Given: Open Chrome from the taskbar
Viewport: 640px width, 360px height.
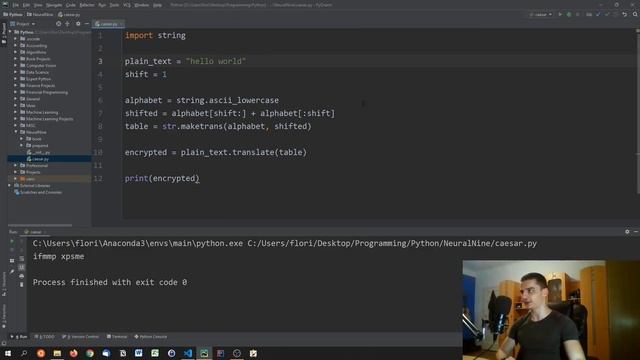Looking at the screenshot, I should click(x=90, y=353).
